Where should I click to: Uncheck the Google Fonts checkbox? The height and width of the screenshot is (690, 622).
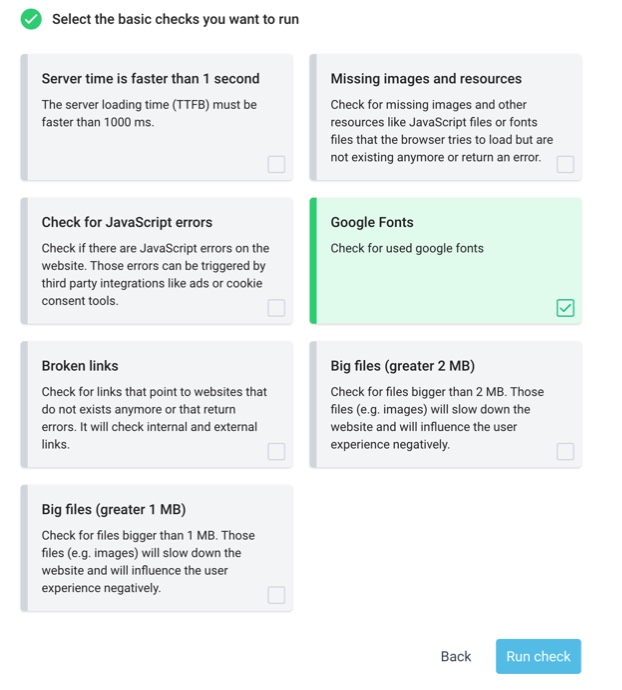pos(565,308)
